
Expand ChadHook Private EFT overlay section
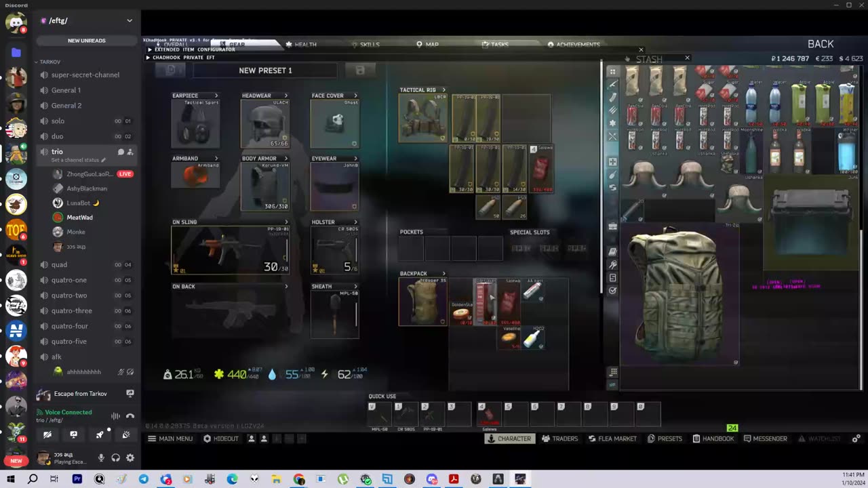coord(149,58)
